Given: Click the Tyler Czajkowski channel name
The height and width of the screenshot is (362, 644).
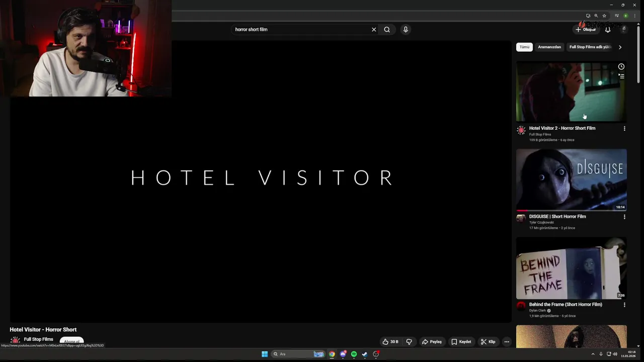Looking at the screenshot, I should tap(541, 222).
